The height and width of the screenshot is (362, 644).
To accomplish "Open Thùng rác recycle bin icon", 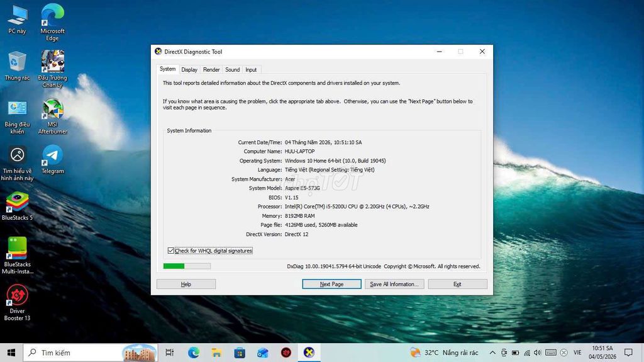I will click(17, 66).
